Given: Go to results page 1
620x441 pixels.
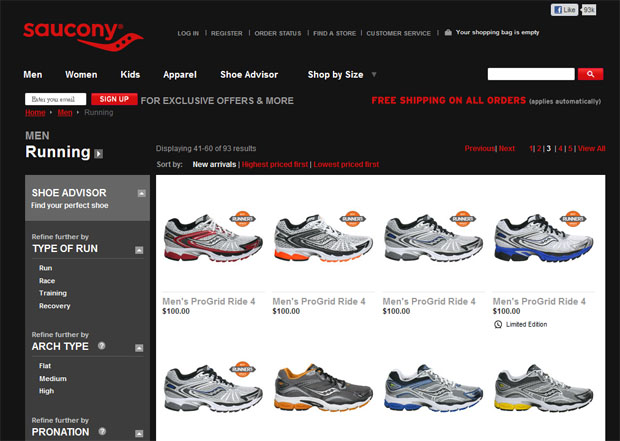Looking at the screenshot, I should [531, 148].
